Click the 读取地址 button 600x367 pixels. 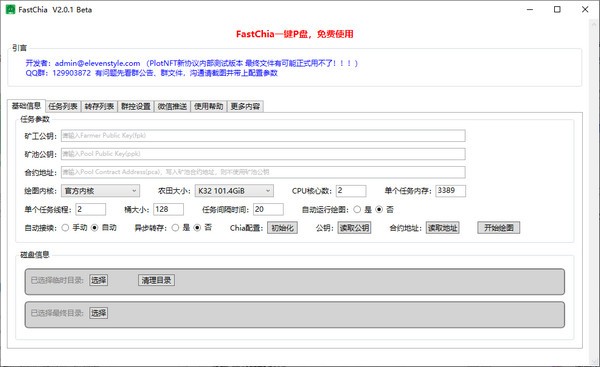(x=442, y=228)
